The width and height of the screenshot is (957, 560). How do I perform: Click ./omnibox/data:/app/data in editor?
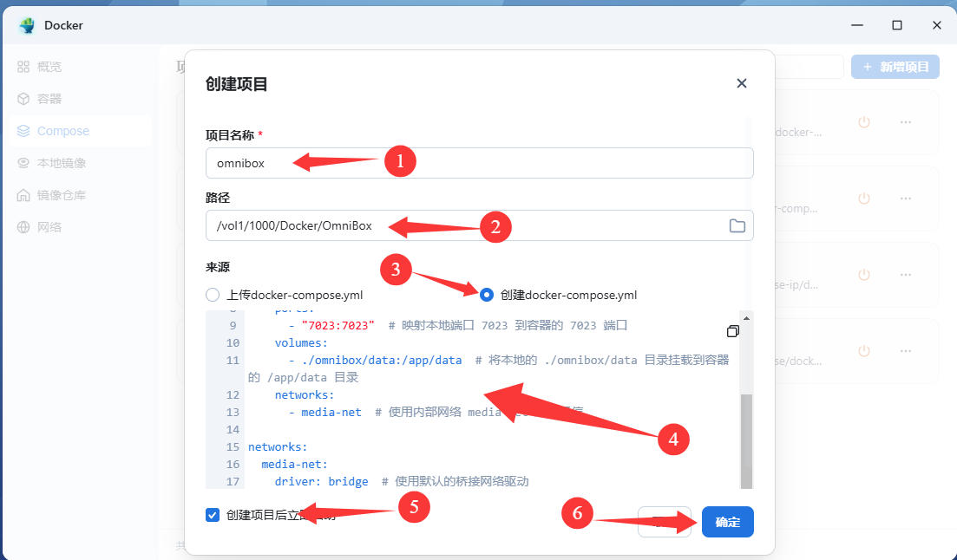(382, 361)
